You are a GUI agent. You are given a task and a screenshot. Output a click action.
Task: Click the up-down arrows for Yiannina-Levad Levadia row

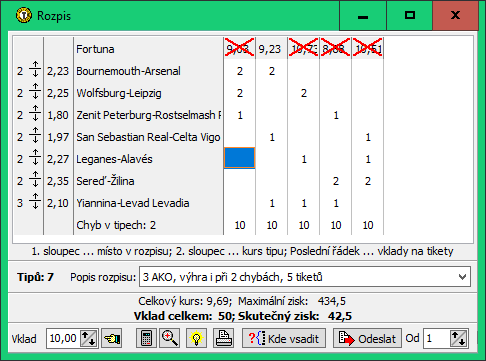(x=35, y=203)
